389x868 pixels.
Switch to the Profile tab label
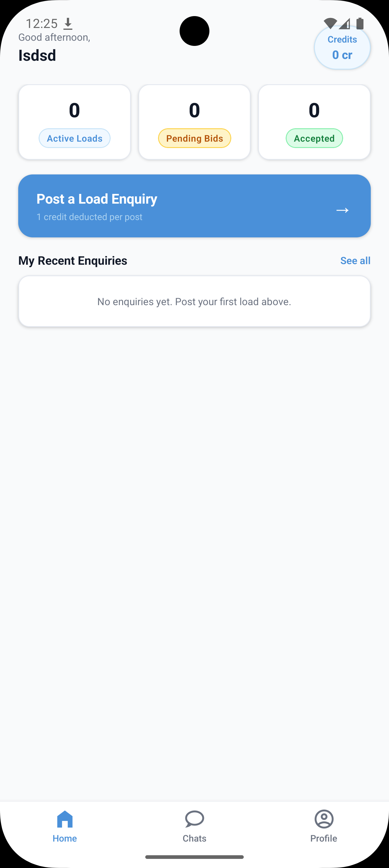[x=324, y=838]
